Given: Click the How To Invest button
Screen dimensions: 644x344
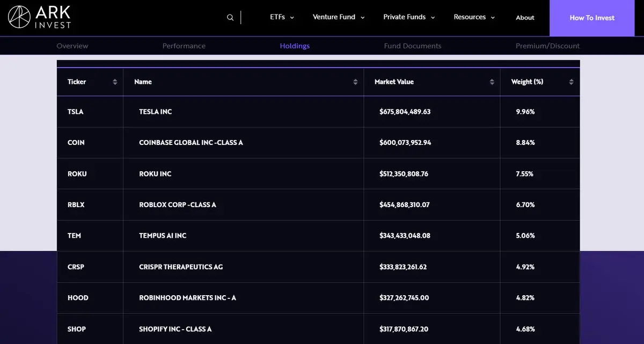Looking at the screenshot, I should pyautogui.click(x=592, y=18).
